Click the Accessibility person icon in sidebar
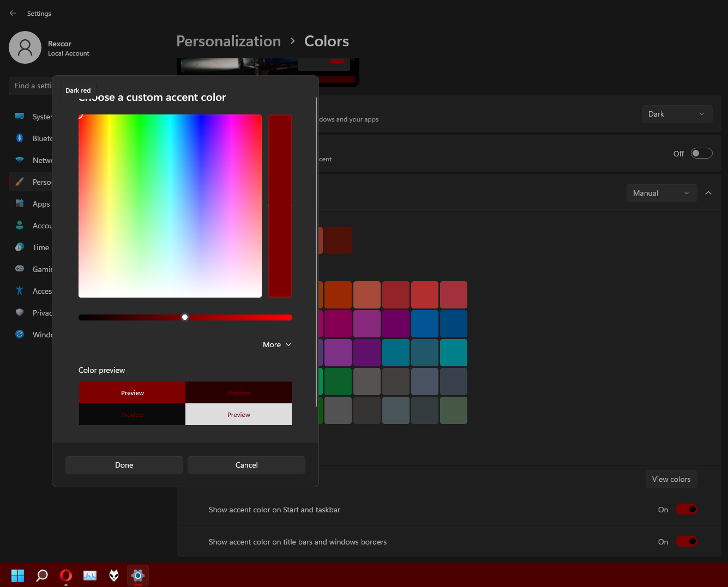Image resolution: width=728 pixels, height=587 pixels. tap(20, 291)
